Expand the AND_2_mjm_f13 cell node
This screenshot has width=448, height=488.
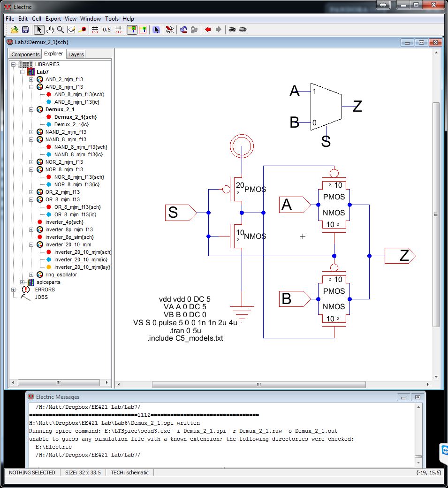[31, 79]
